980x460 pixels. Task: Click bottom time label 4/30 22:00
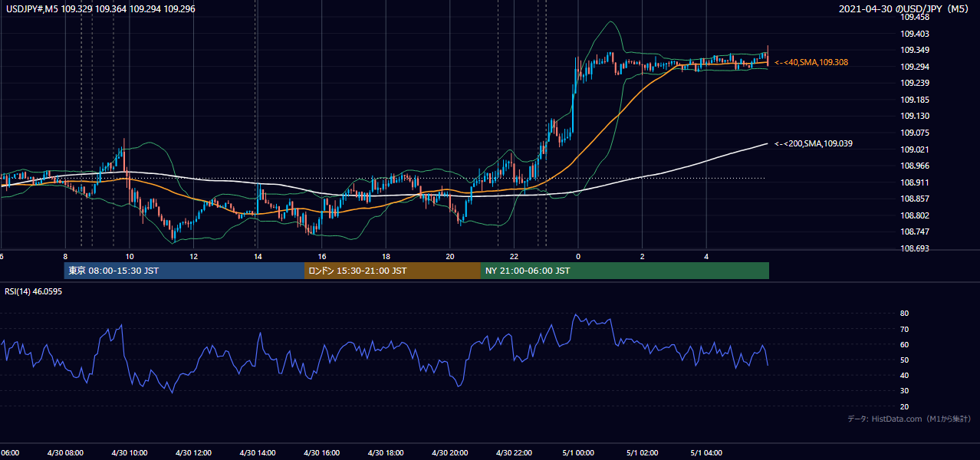514,453
